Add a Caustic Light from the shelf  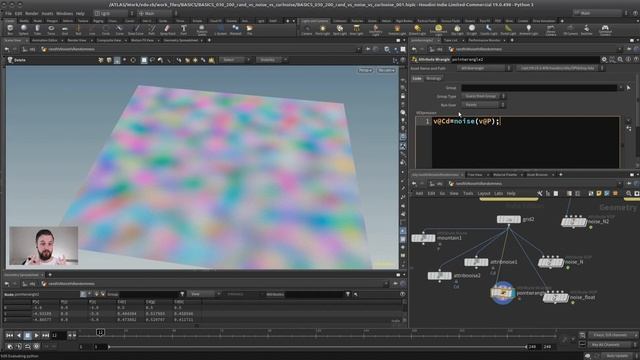(x=489, y=29)
